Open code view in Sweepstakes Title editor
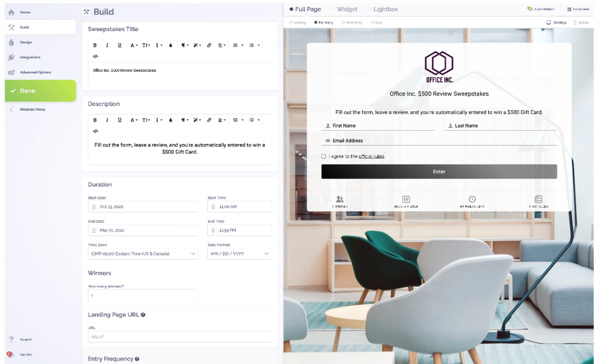This screenshot has width=598, height=364. [x=95, y=57]
